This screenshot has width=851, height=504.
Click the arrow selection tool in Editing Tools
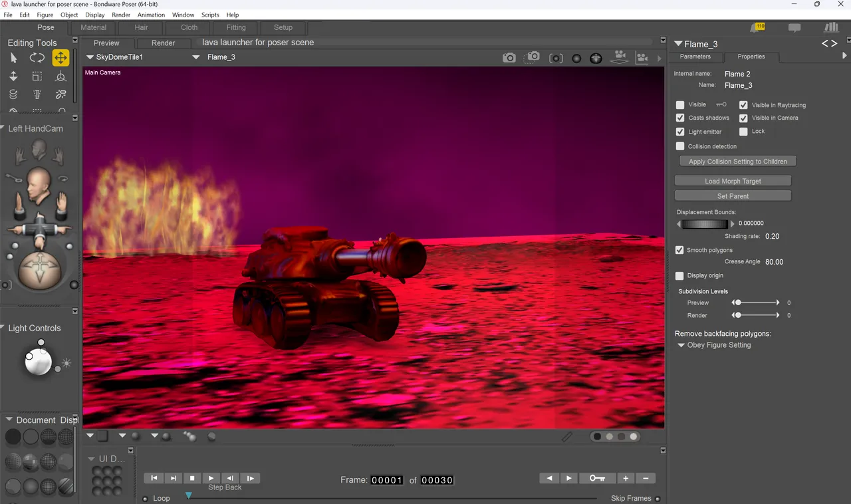13,58
